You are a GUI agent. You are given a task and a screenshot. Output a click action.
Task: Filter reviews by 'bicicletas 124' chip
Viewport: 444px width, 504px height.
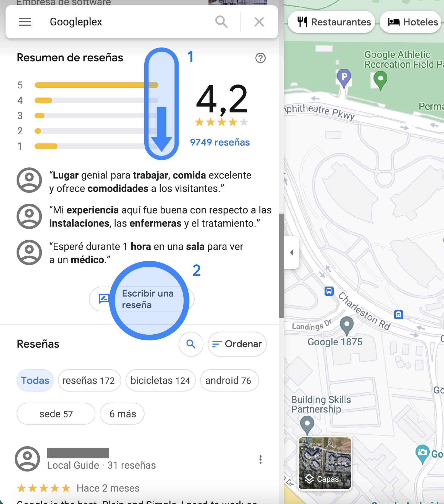(161, 380)
